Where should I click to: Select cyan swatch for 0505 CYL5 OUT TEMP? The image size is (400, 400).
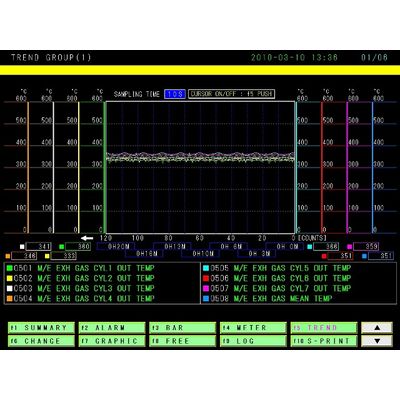[x=206, y=268]
